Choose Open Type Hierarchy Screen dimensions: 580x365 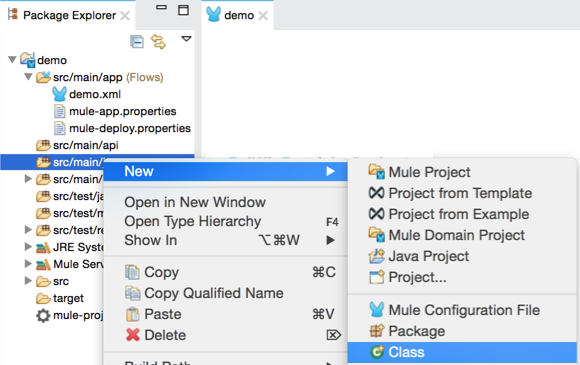pos(193,221)
